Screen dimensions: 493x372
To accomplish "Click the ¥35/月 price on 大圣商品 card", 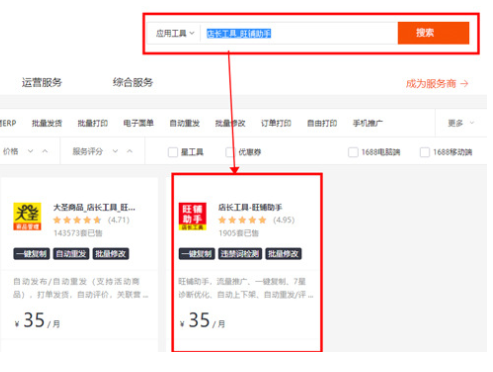I will (x=37, y=321).
